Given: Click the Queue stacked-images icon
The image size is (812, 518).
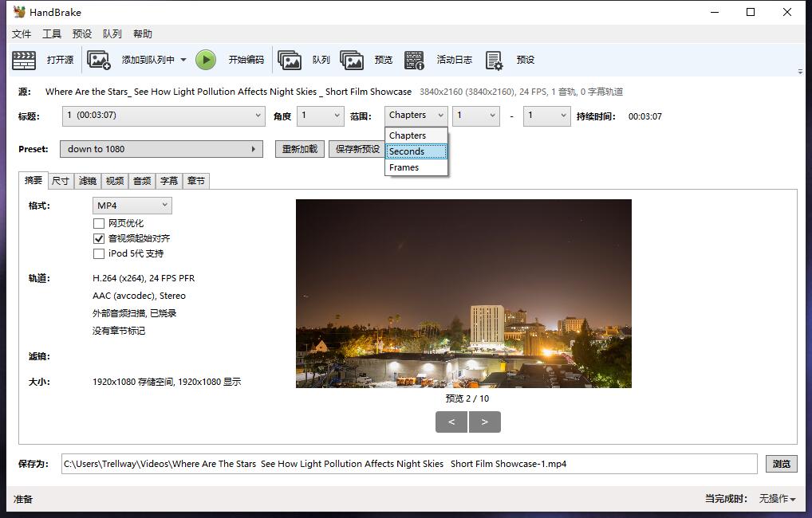Looking at the screenshot, I should pyautogui.click(x=290, y=60).
